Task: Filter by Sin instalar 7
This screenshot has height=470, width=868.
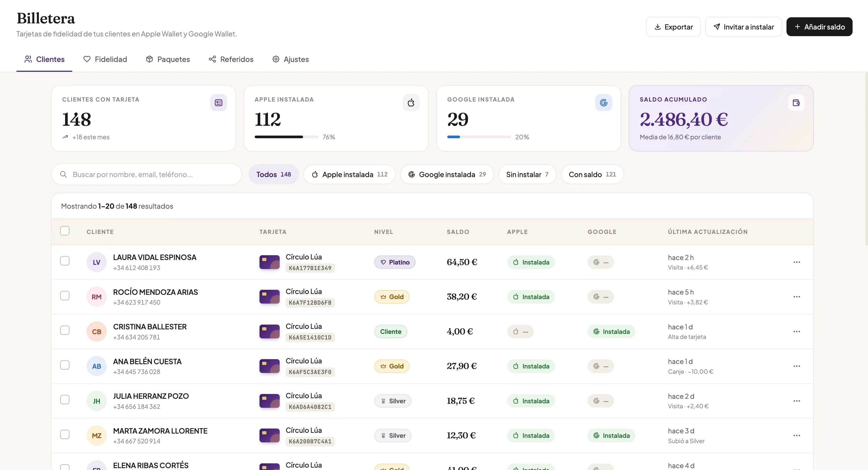Action: pos(527,174)
